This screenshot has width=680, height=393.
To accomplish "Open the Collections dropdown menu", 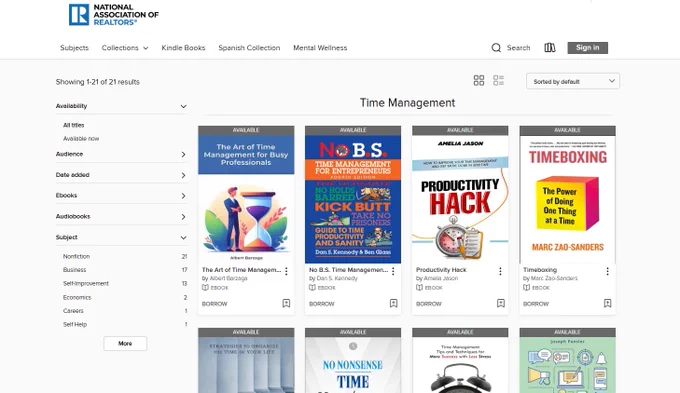I will click(x=125, y=48).
